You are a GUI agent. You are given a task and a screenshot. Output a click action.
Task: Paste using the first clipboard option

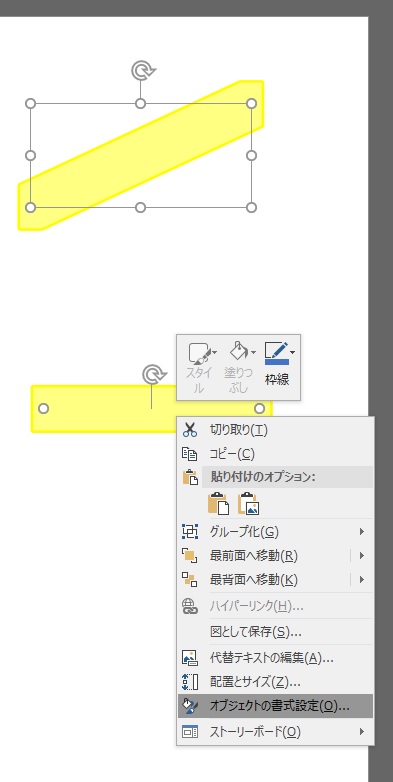point(218,503)
